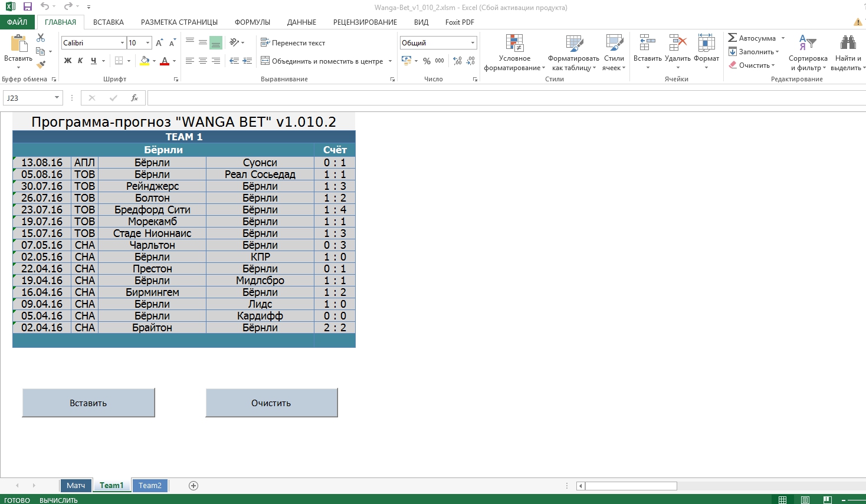Click the Вставить button on sheet
The width and height of the screenshot is (866, 504).
(88, 403)
